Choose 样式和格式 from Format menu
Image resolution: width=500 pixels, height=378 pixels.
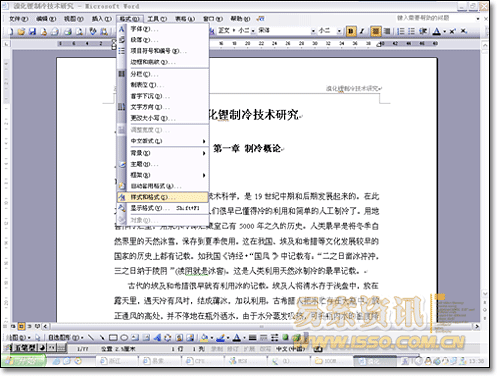pos(163,197)
